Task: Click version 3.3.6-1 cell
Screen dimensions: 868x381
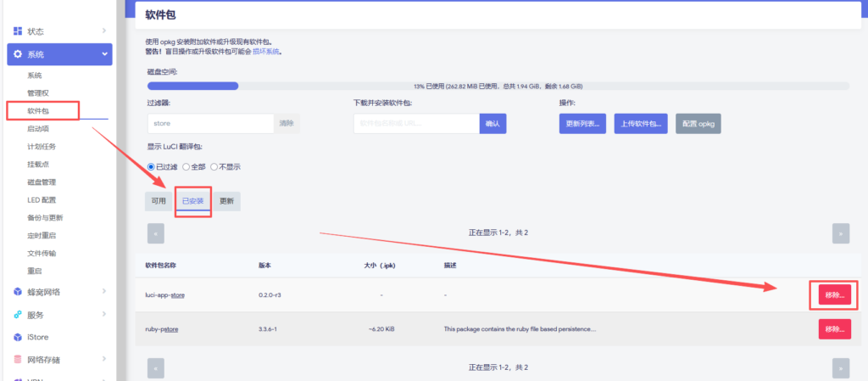Action: (x=268, y=329)
